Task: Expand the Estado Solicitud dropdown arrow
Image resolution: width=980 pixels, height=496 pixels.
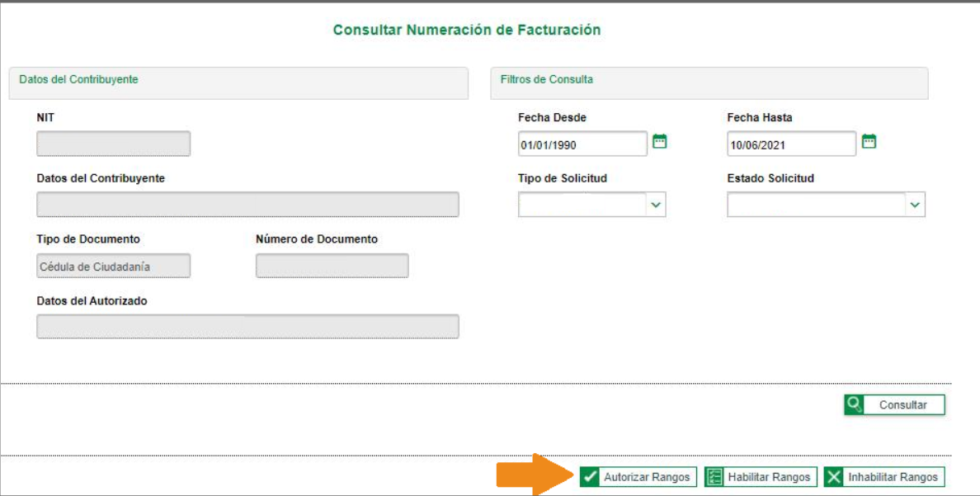Action: (x=915, y=205)
